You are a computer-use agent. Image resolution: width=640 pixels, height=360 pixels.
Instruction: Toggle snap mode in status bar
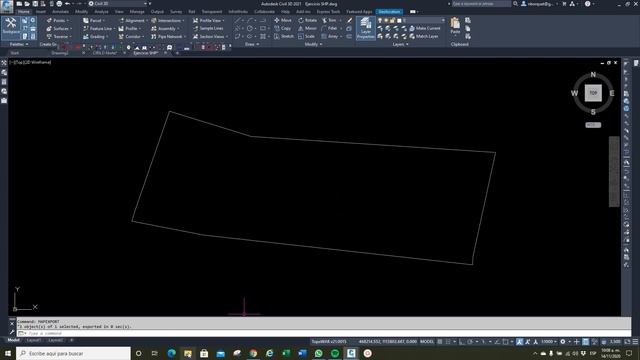448,342
